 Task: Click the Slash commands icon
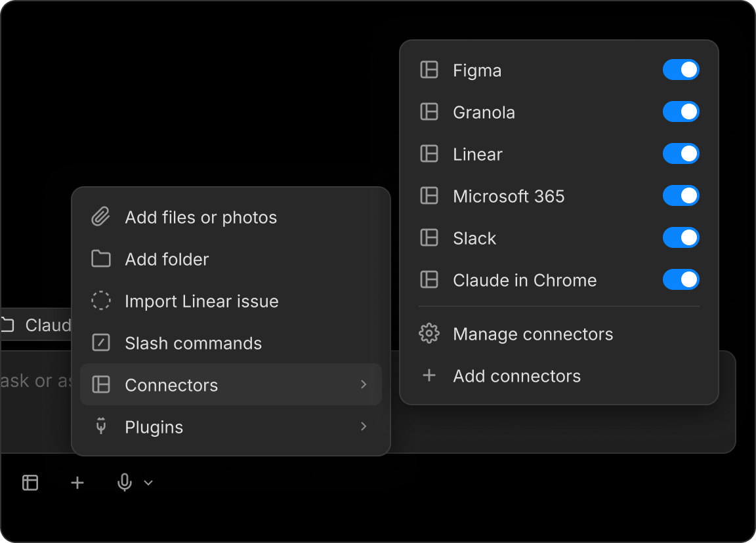pos(100,342)
